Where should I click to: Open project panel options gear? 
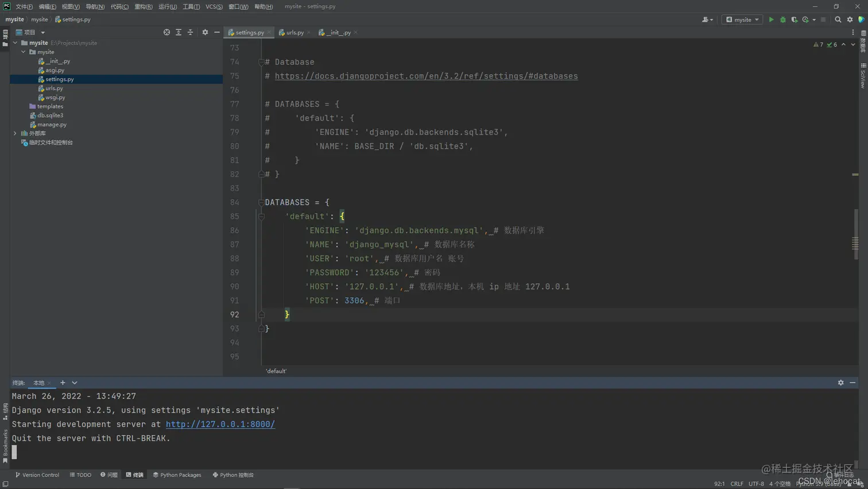(x=205, y=32)
